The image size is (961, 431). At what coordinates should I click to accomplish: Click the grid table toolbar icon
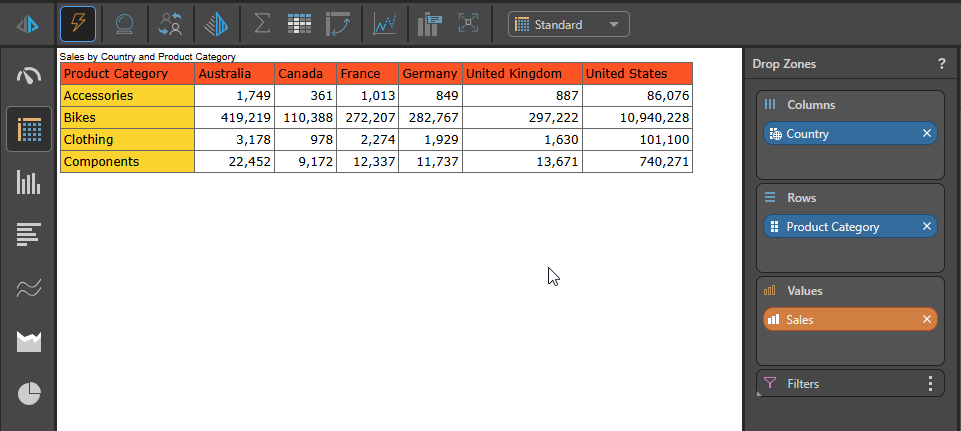coord(300,25)
